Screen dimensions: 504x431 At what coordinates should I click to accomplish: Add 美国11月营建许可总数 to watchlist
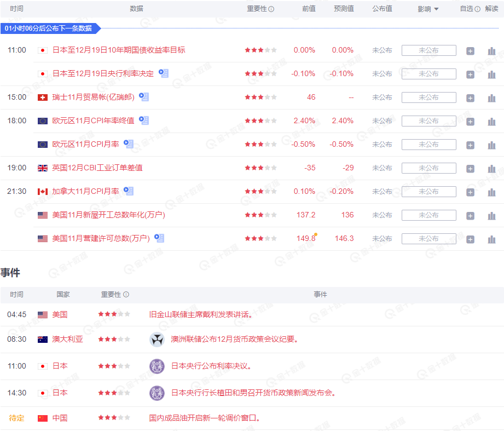click(470, 238)
